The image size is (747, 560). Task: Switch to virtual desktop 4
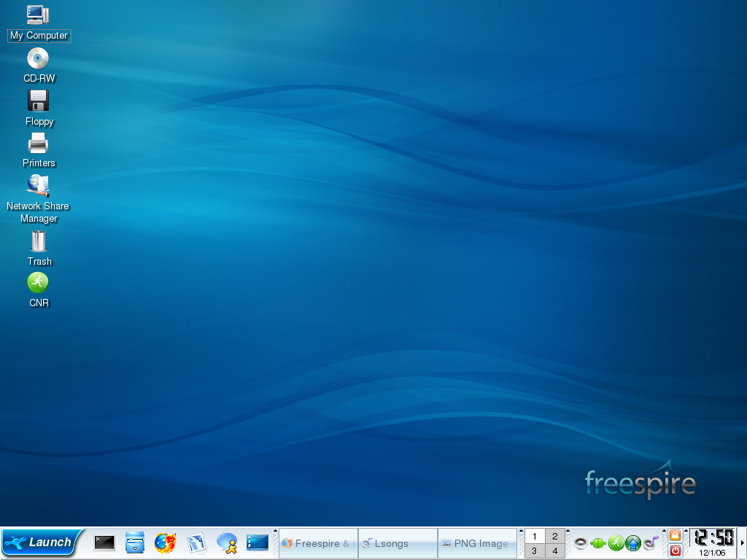click(x=555, y=551)
